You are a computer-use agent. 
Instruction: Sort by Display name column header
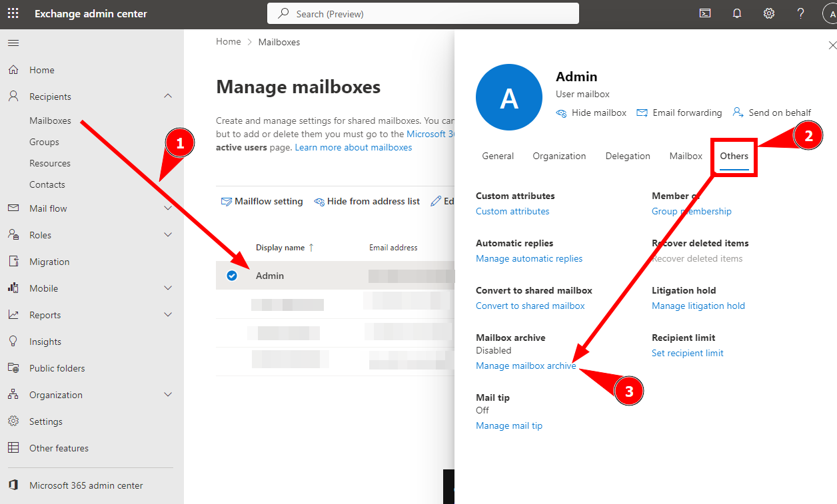tap(285, 248)
